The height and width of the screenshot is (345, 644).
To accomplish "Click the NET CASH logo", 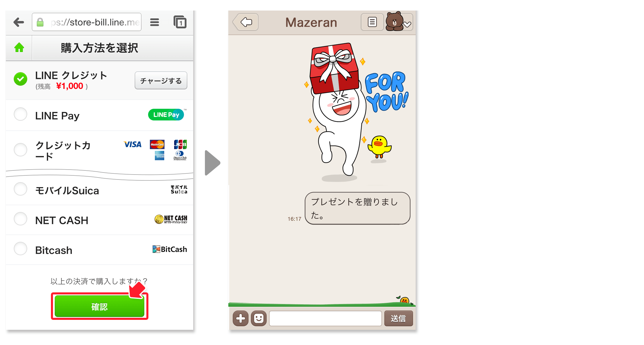I will [171, 219].
